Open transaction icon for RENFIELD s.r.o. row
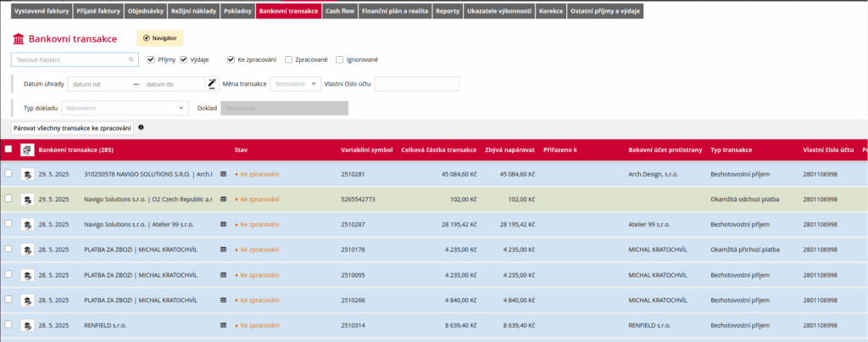868x342 pixels. click(x=25, y=325)
